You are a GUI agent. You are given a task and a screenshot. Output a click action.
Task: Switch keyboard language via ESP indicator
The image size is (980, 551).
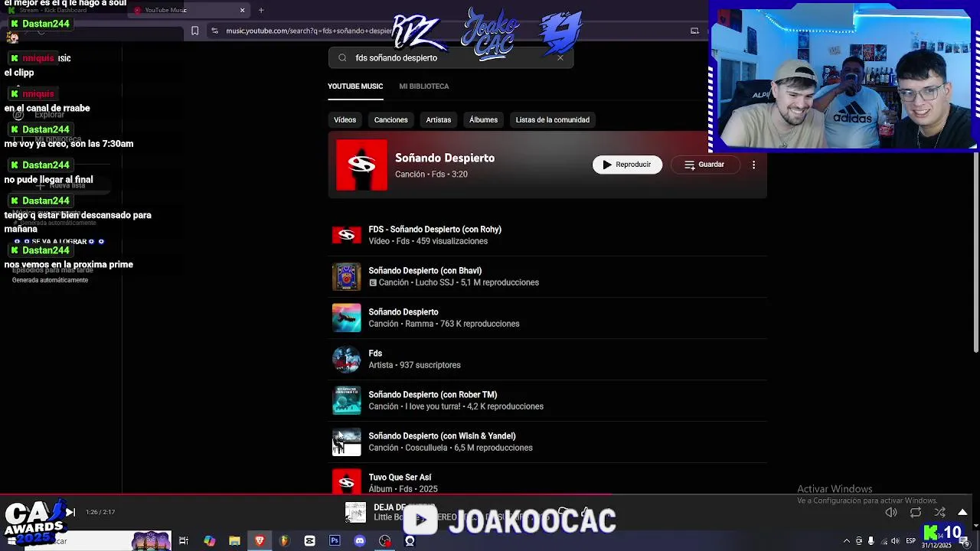(910, 541)
